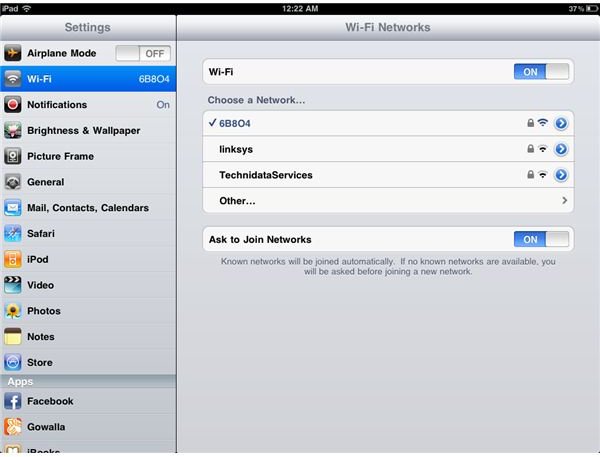Tap the signal icon on linksys row
The height and width of the screenshot is (457, 600).
(x=543, y=149)
